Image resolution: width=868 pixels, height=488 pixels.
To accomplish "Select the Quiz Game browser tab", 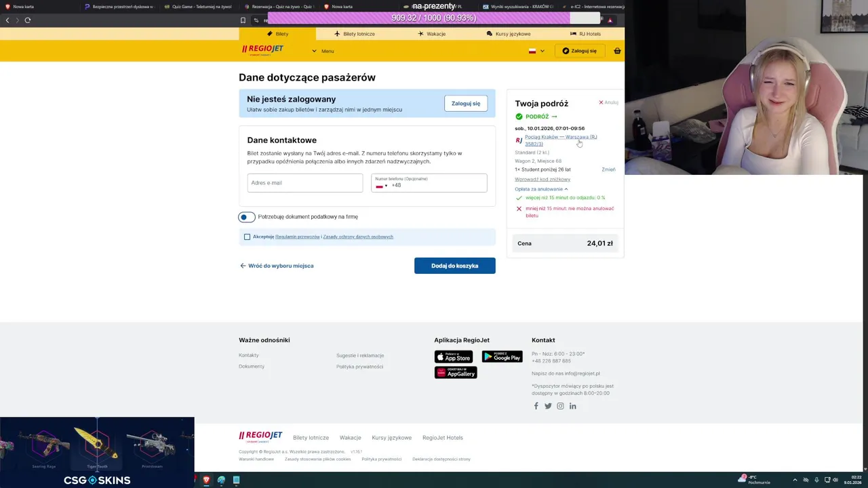I will click(198, 6).
